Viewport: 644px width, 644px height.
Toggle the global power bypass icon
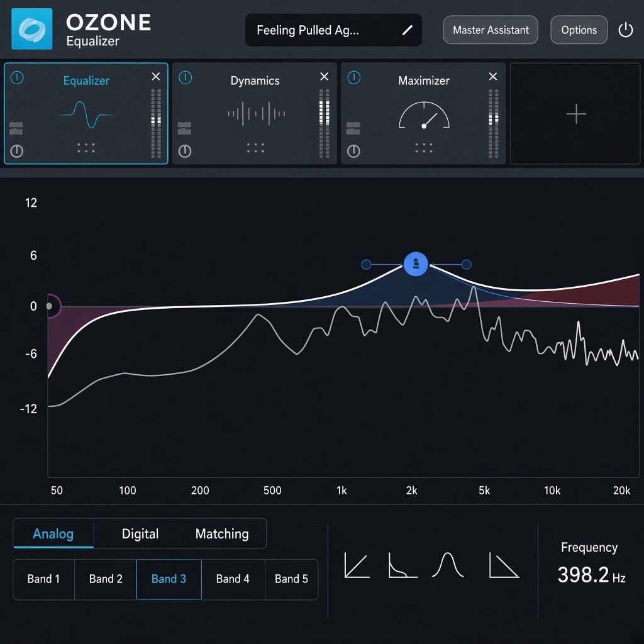[626, 30]
